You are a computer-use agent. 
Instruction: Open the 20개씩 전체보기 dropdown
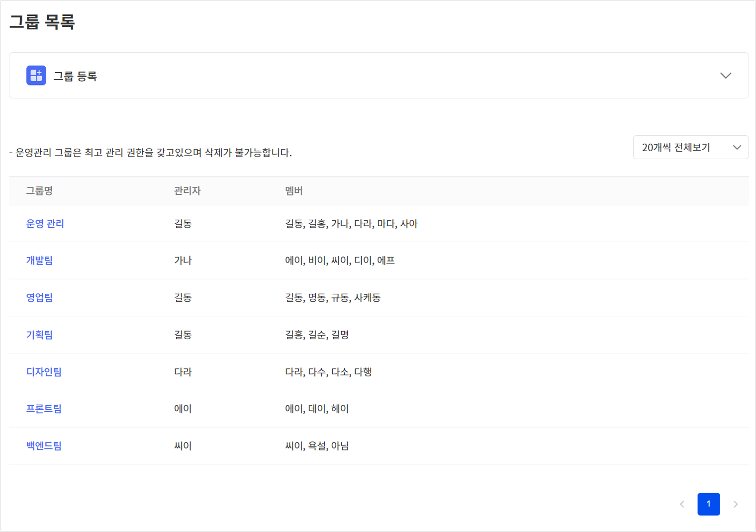click(x=690, y=147)
